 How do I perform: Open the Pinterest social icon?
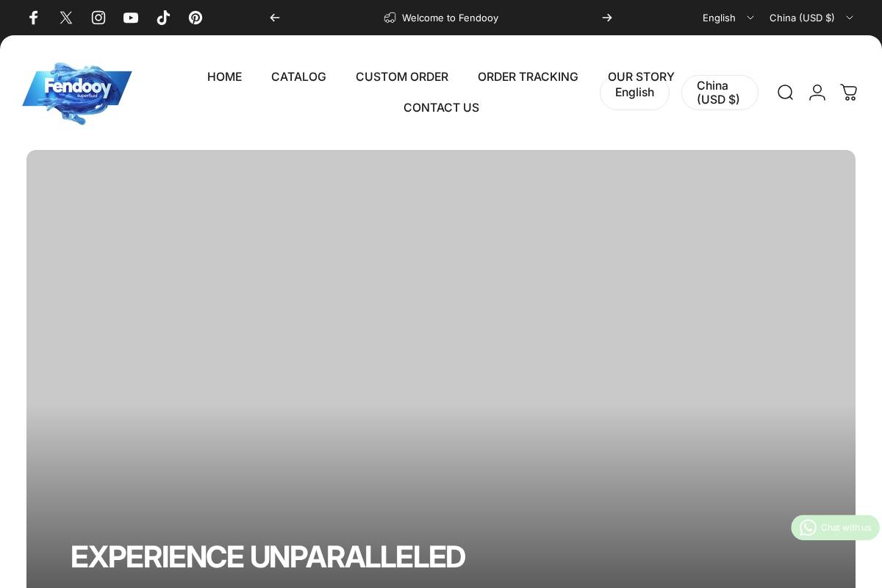[x=195, y=18]
